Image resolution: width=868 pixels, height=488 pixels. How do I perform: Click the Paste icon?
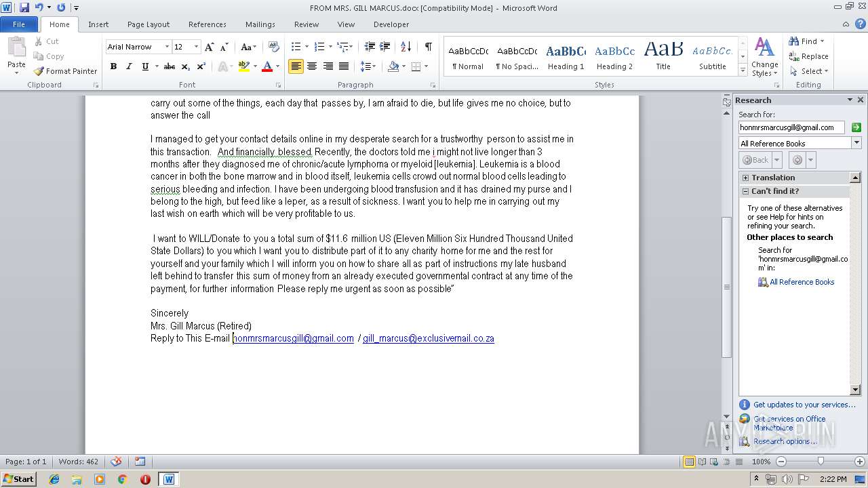(16, 48)
